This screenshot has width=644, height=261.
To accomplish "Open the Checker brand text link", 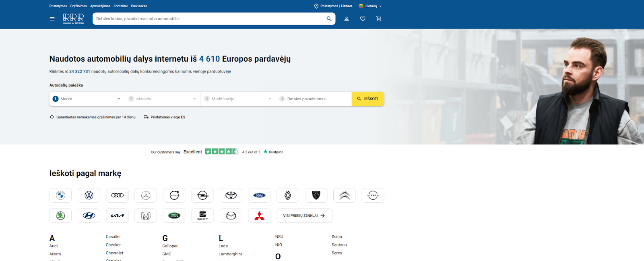I will click(113, 245).
